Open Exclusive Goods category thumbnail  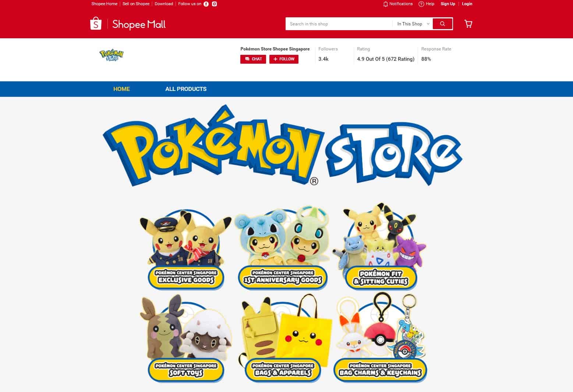(x=186, y=248)
